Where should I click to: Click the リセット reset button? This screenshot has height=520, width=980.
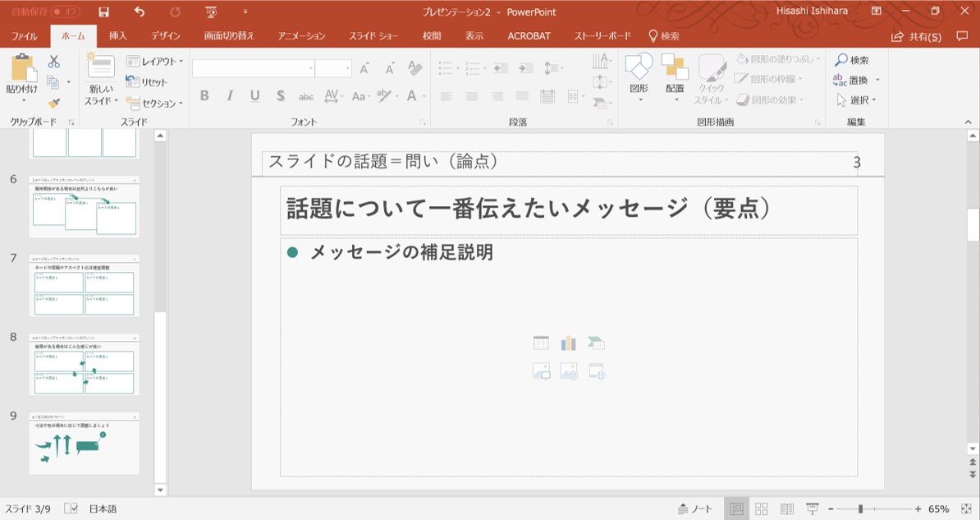click(147, 82)
